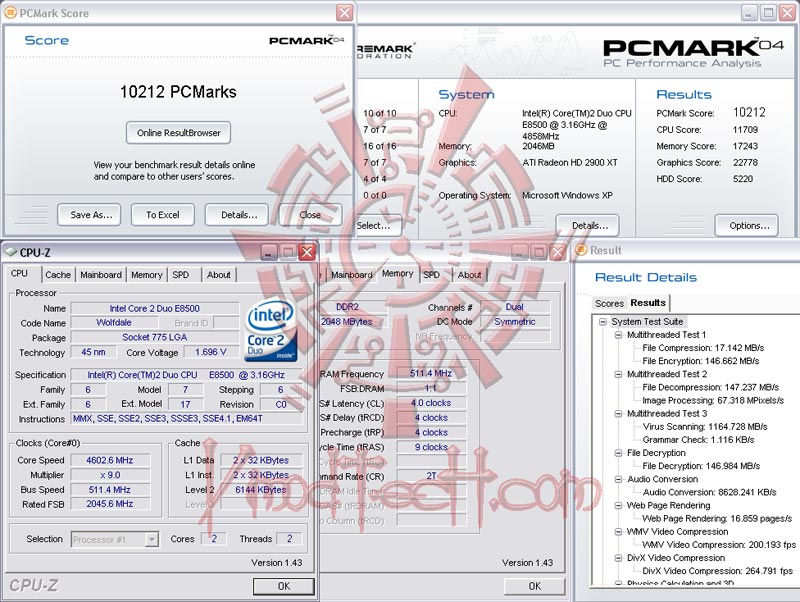Click the Online ResultBrowser button
Viewport: 800px width, 602px height.
[x=178, y=133]
